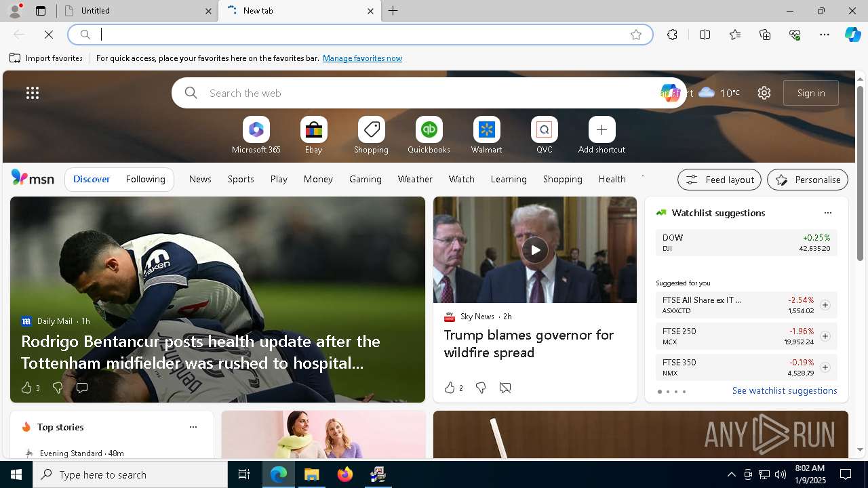Launch Firefox from the taskbar
The height and width of the screenshot is (488, 868).
point(344,474)
